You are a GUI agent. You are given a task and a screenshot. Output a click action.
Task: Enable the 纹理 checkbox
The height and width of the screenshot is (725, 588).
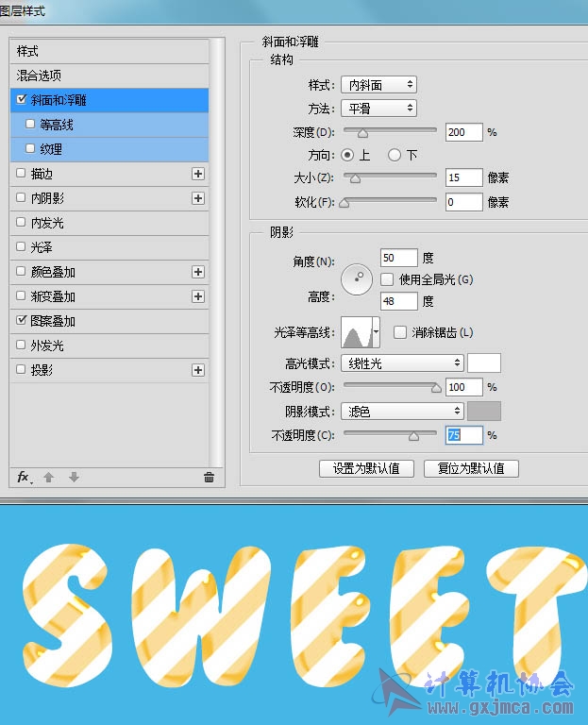point(30,148)
